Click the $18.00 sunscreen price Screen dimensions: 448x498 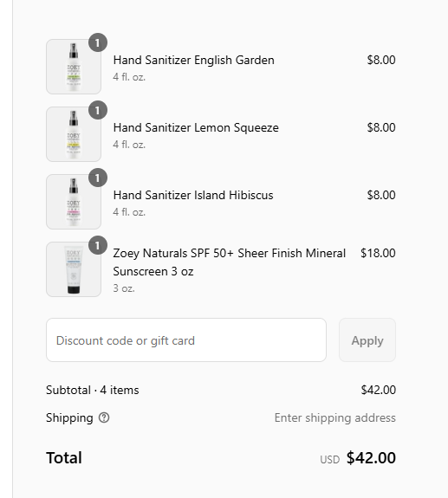pos(378,253)
